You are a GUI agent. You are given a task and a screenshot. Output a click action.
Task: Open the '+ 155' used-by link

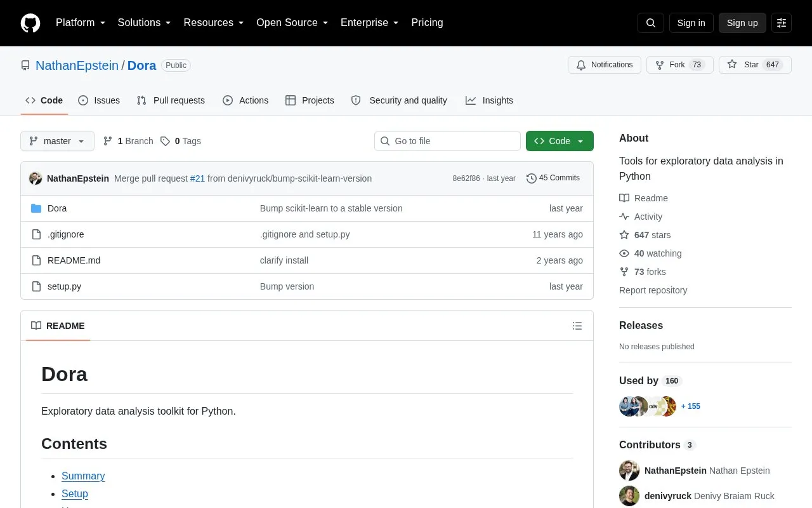690,406
